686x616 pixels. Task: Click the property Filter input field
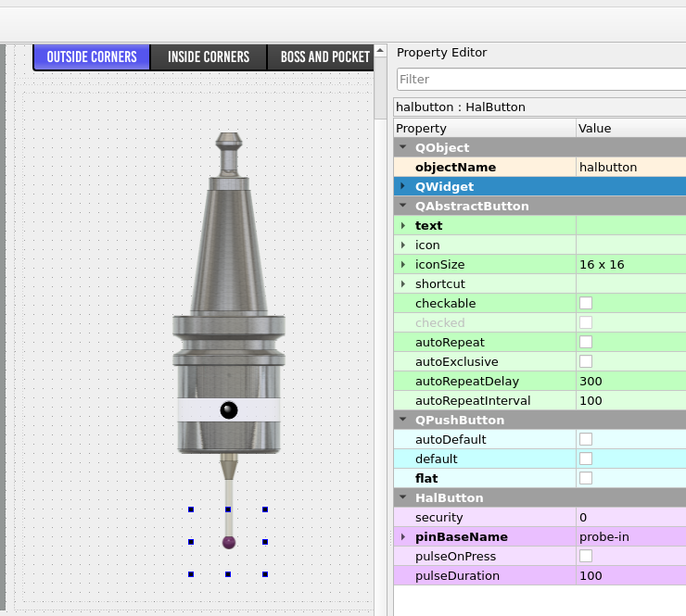[x=540, y=80]
